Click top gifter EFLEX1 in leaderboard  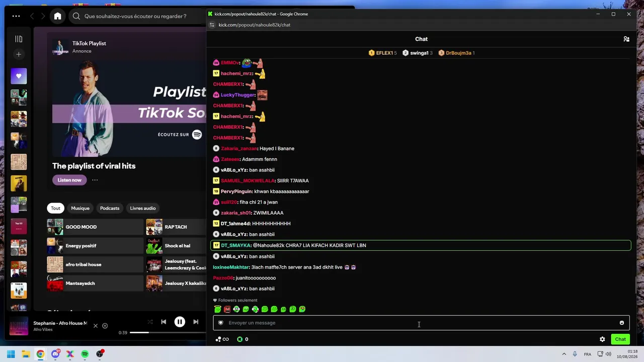tap(382, 53)
